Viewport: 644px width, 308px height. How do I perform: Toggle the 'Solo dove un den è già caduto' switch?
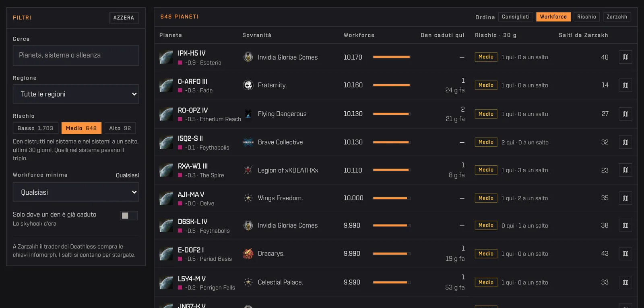click(x=129, y=216)
